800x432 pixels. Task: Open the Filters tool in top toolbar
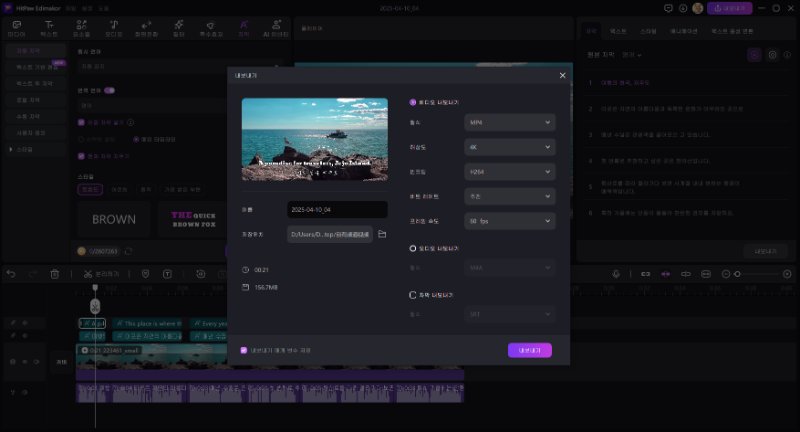coord(179,29)
